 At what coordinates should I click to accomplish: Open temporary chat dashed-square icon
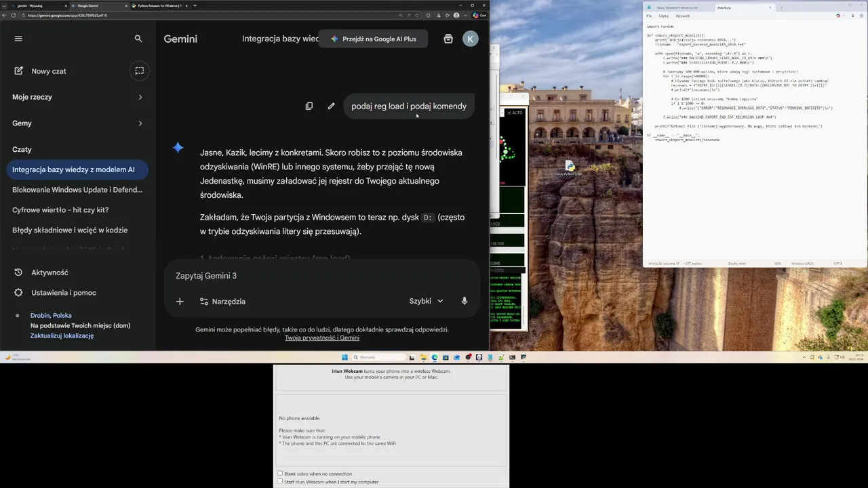click(x=139, y=70)
